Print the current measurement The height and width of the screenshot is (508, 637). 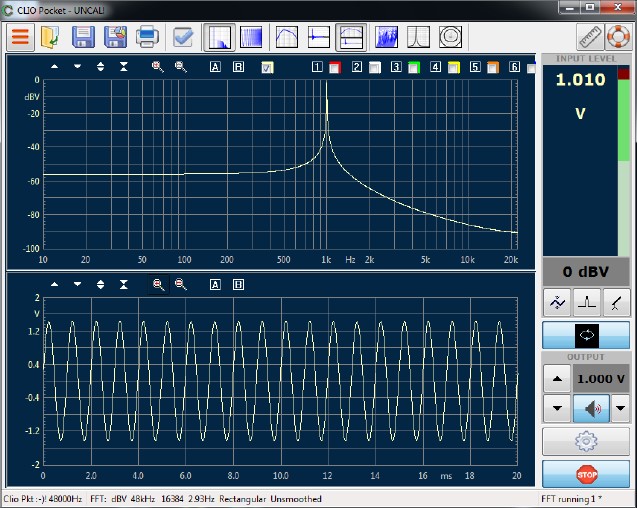(147, 38)
